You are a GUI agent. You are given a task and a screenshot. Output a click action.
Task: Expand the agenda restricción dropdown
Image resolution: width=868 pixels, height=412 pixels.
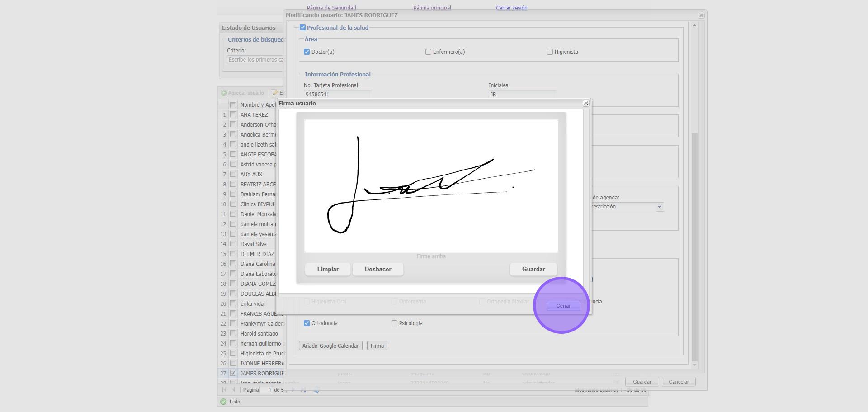(660, 207)
